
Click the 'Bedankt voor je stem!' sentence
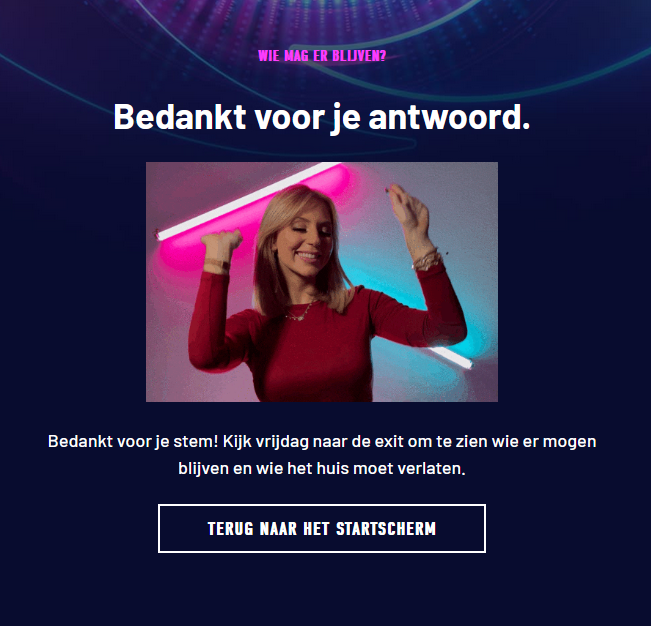tap(133, 441)
